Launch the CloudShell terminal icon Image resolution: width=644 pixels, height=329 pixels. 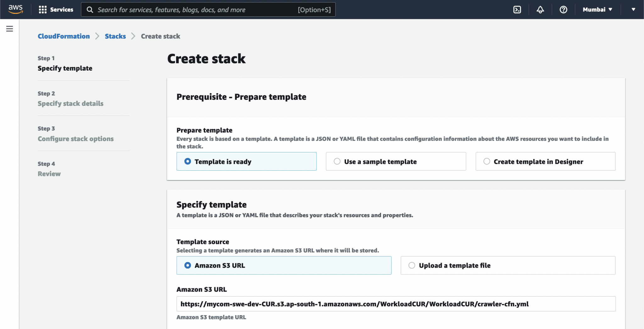pos(517,9)
